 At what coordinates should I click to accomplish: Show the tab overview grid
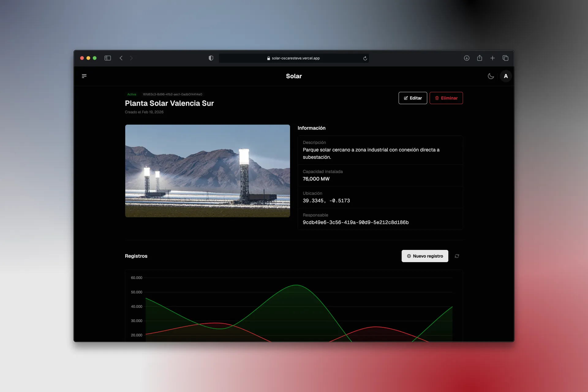click(x=505, y=58)
